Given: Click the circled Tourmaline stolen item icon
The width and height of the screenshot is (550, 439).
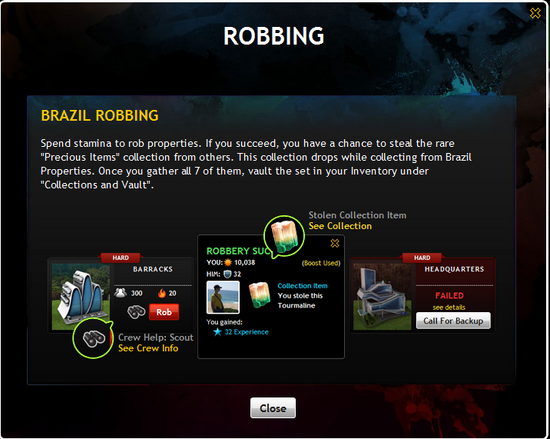Looking at the screenshot, I should click(284, 236).
